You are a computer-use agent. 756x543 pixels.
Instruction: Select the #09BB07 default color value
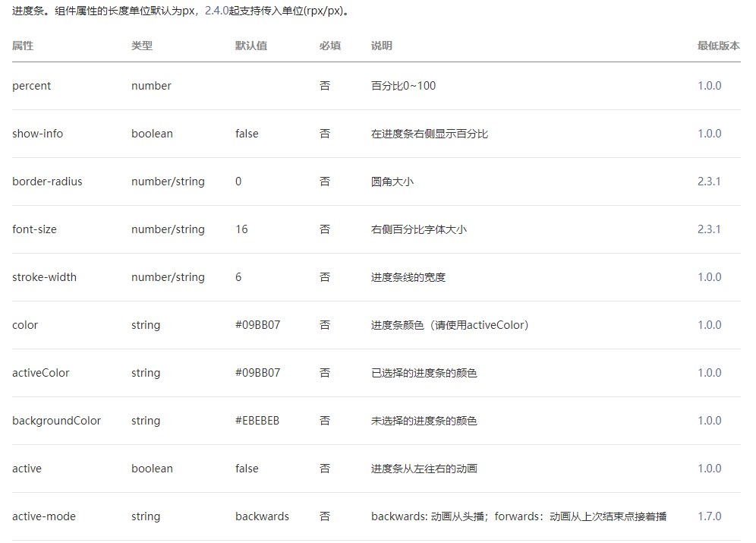click(257, 324)
